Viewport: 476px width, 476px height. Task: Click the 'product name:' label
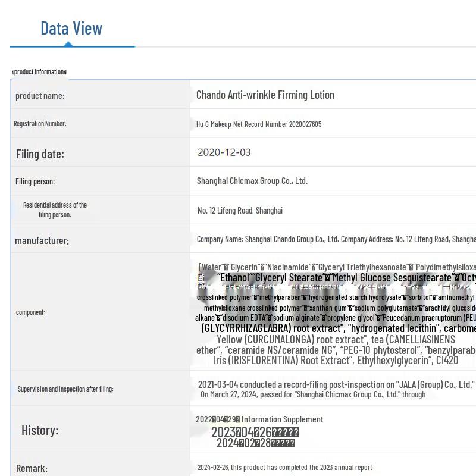40,96
